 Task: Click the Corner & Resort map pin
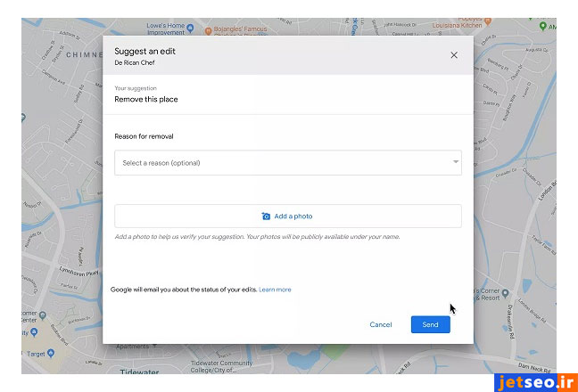(x=505, y=292)
